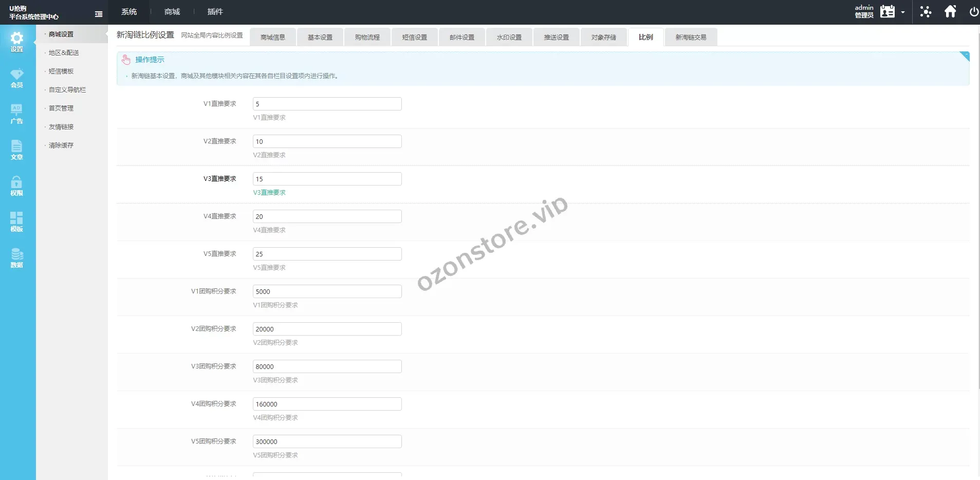Click the V5团购积分要求 input field

(327, 441)
